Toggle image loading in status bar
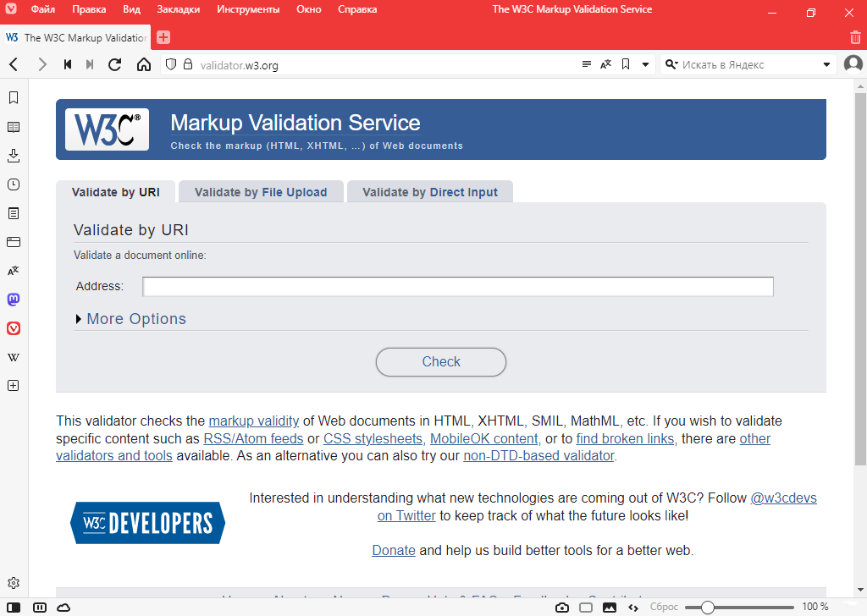 pos(609,607)
